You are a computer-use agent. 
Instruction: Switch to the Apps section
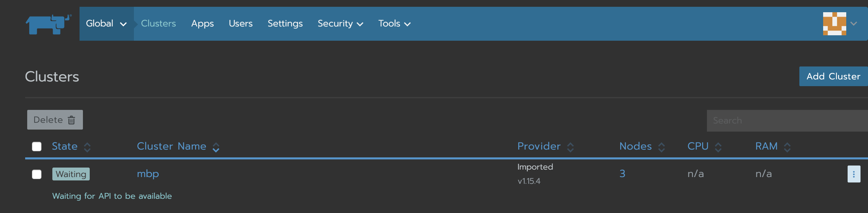[x=203, y=23]
